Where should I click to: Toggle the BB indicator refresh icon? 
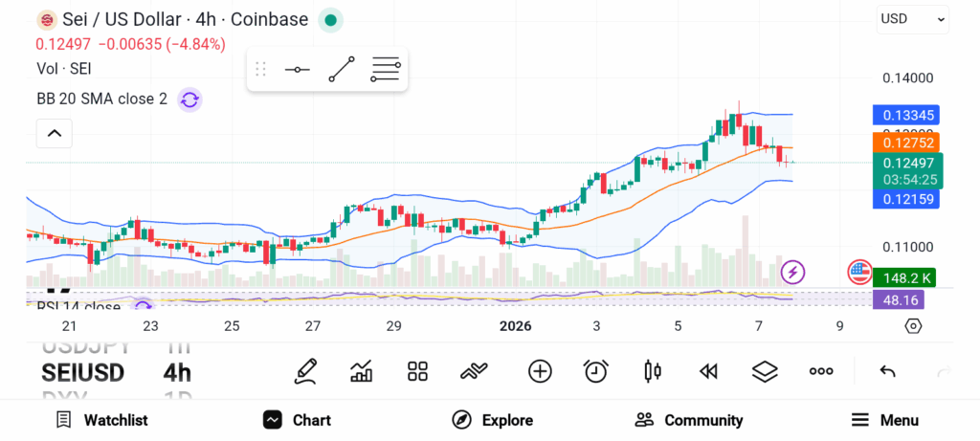tap(189, 99)
